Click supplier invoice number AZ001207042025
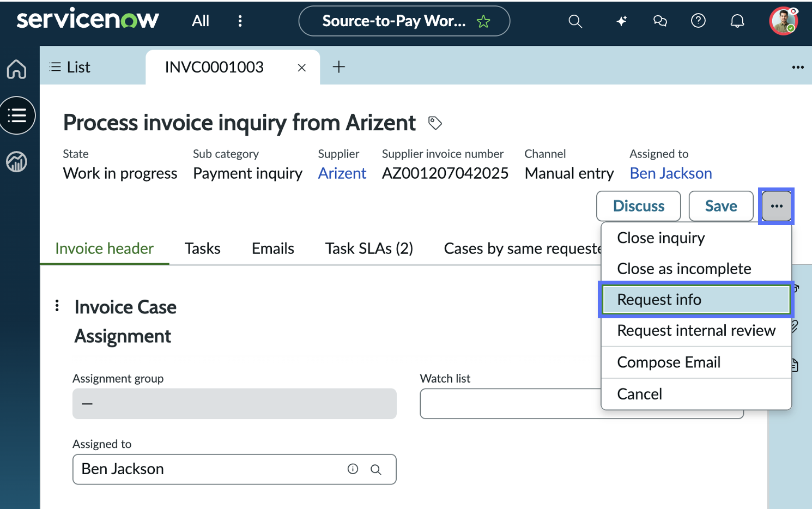812x509 pixels. pyautogui.click(x=445, y=173)
